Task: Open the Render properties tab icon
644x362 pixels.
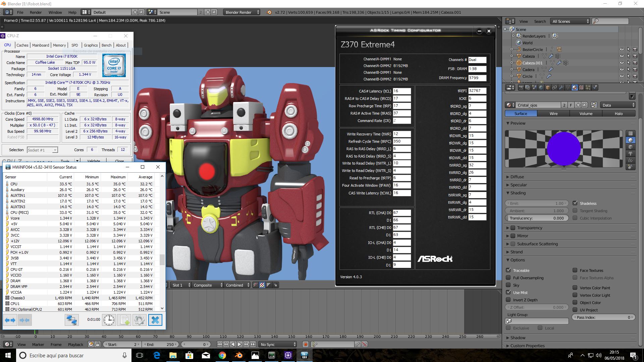Action: (521, 88)
